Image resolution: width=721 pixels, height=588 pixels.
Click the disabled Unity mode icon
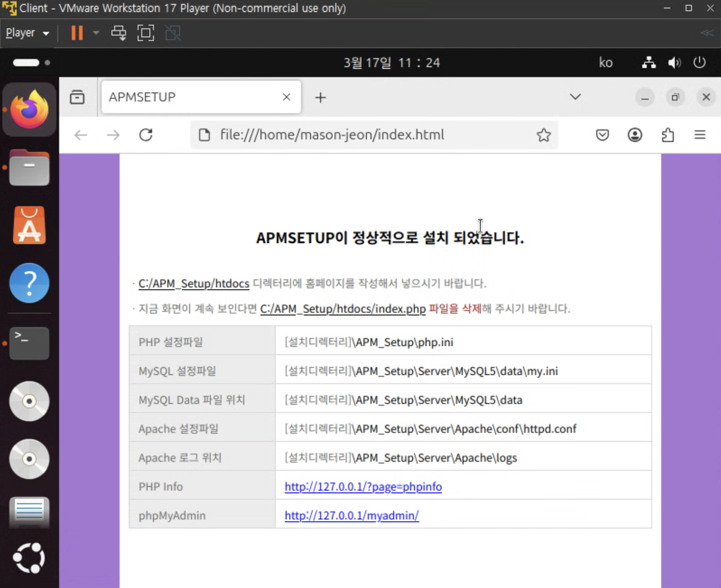click(173, 33)
